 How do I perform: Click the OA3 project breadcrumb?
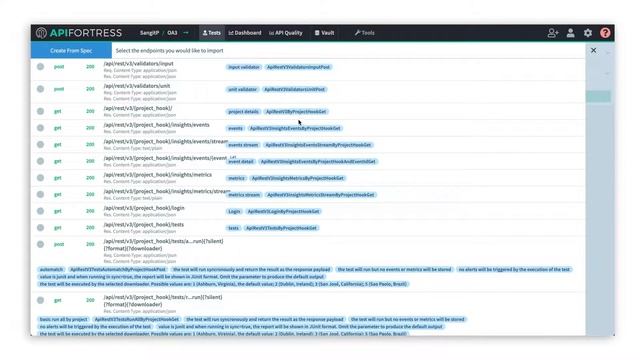coord(172,33)
